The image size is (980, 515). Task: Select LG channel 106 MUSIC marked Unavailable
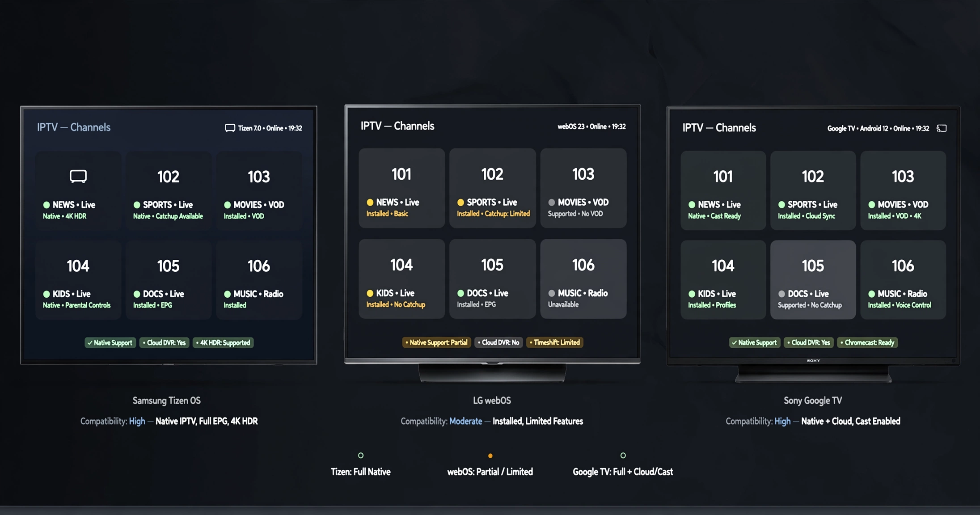583,279
